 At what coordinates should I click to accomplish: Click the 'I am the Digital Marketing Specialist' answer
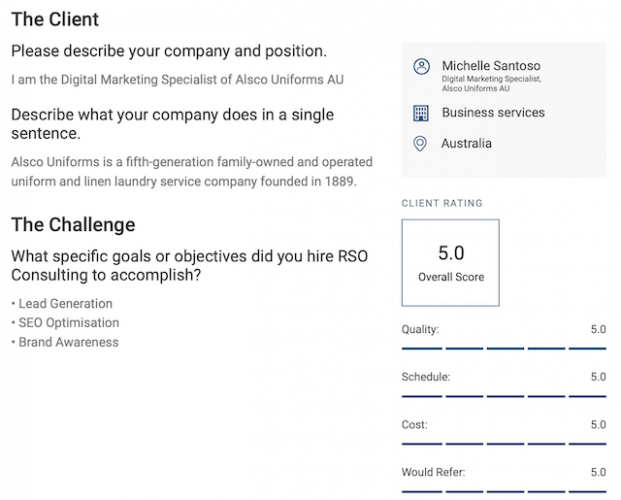(177, 80)
